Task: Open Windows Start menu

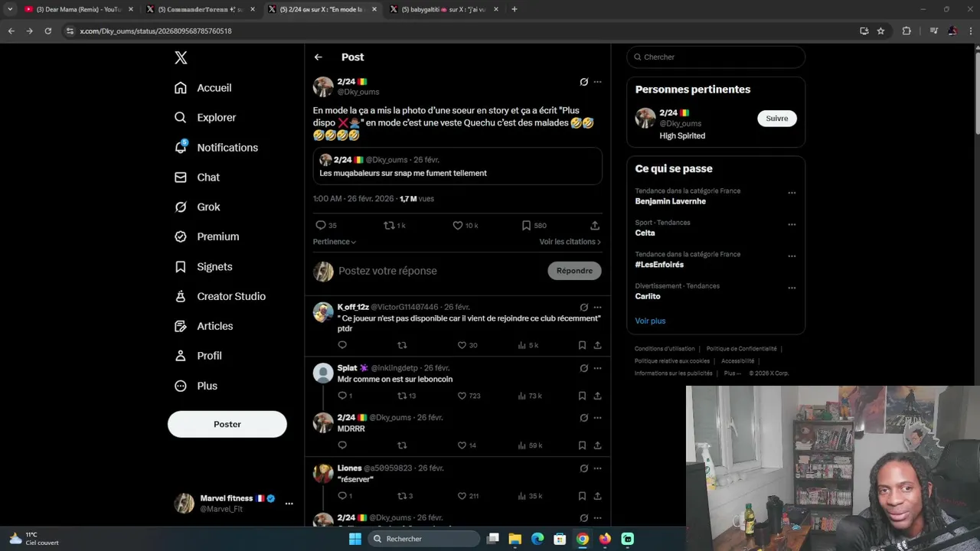Action: coord(355,539)
